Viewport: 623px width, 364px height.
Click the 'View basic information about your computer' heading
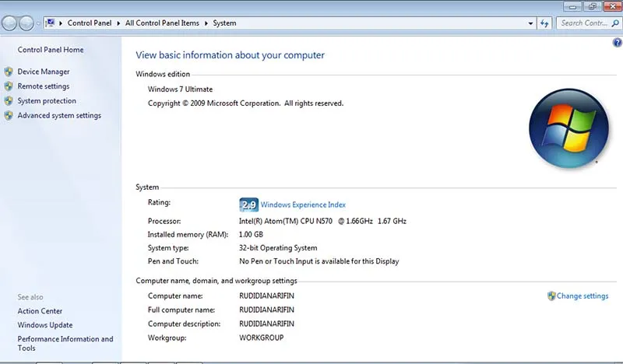(x=230, y=55)
